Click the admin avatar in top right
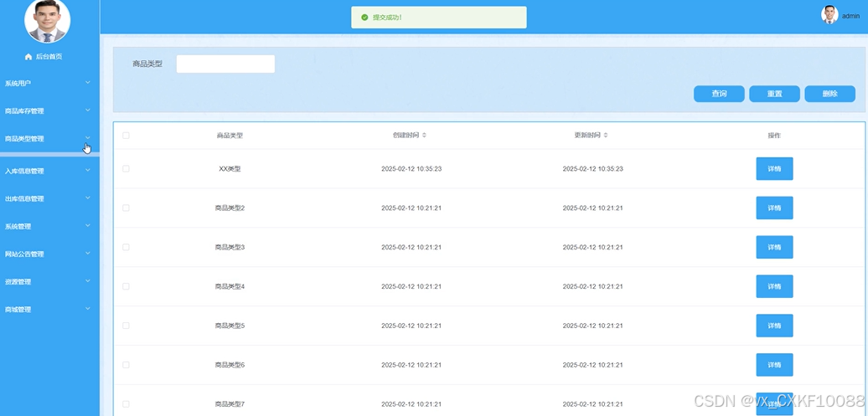Viewport: 868px width, 416px height. pos(829,15)
